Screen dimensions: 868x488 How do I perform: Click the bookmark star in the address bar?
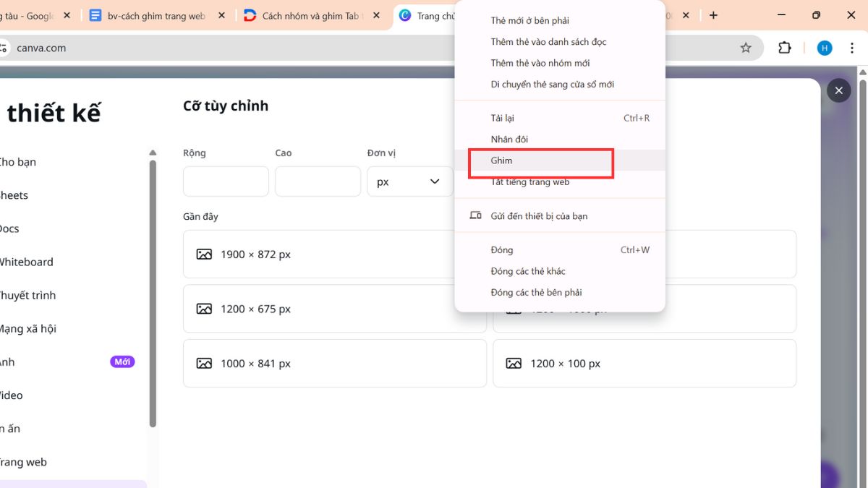tap(746, 47)
